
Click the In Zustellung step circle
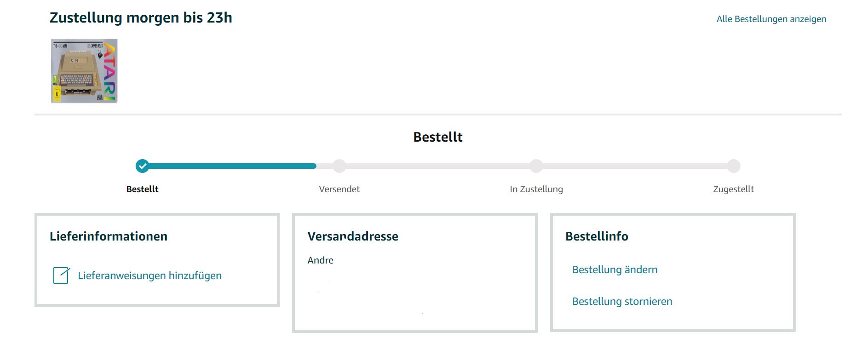point(536,166)
